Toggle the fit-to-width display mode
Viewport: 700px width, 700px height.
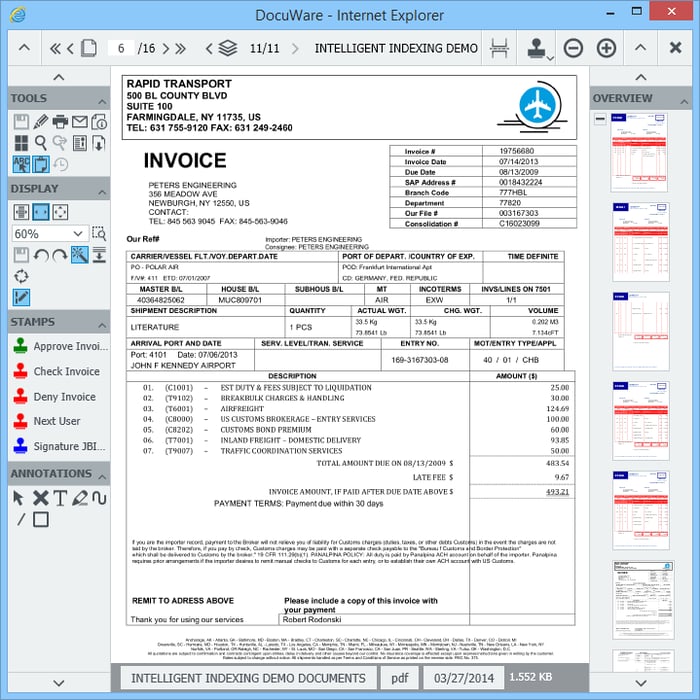tap(41, 212)
